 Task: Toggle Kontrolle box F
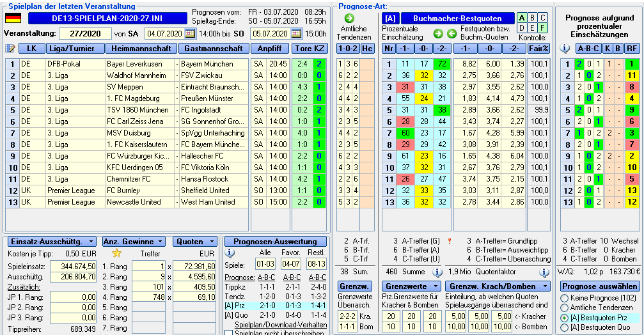click(x=543, y=28)
